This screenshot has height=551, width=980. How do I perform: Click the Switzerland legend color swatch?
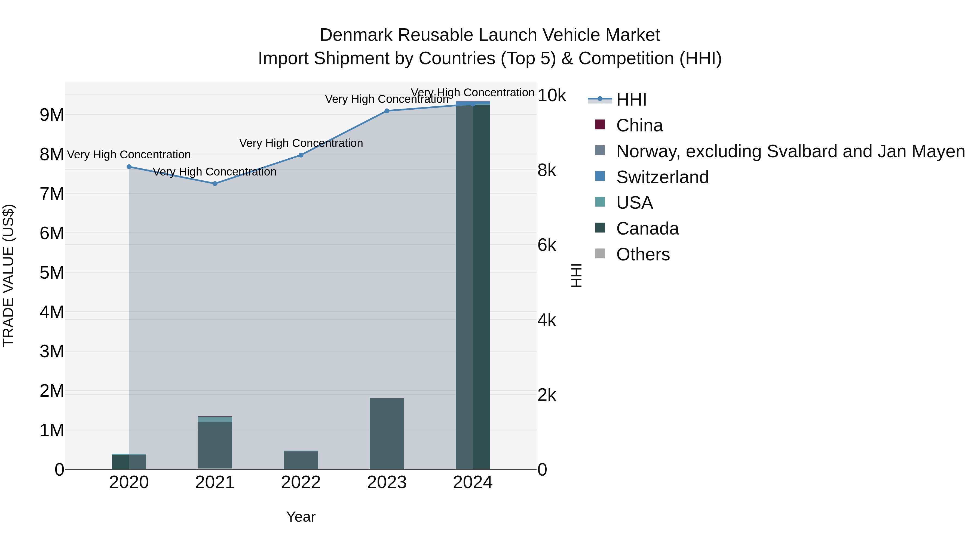click(x=599, y=176)
